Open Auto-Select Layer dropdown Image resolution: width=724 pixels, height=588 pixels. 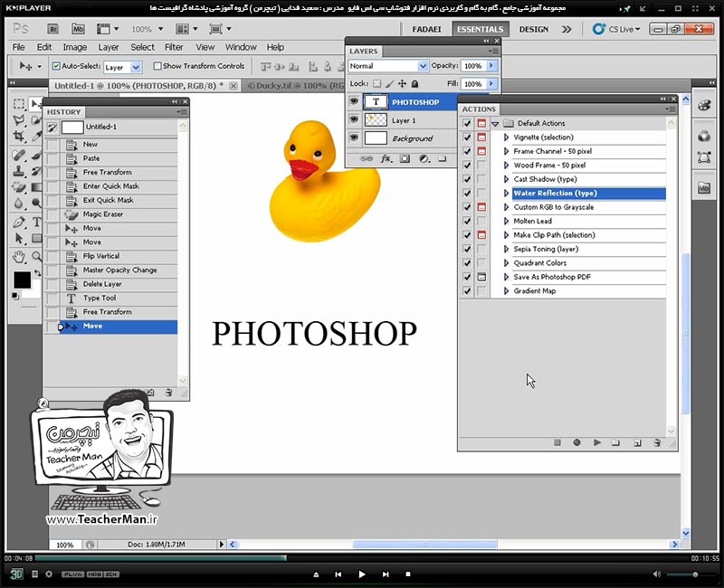coord(123,67)
